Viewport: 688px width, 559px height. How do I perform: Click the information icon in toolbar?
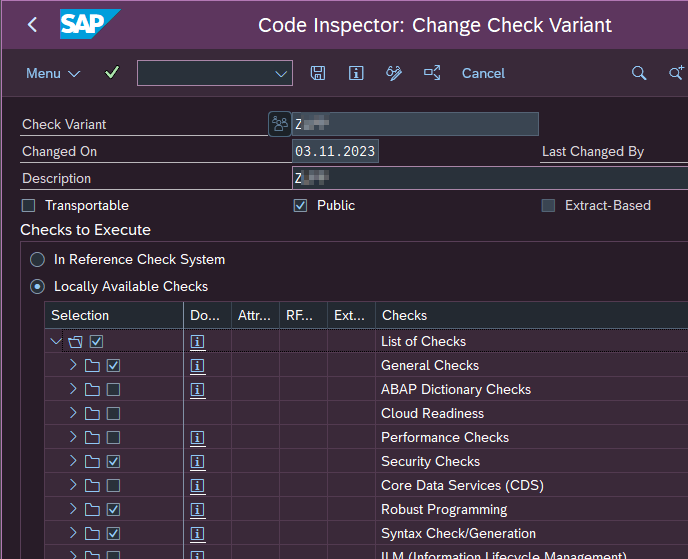(x=356, y=73)
